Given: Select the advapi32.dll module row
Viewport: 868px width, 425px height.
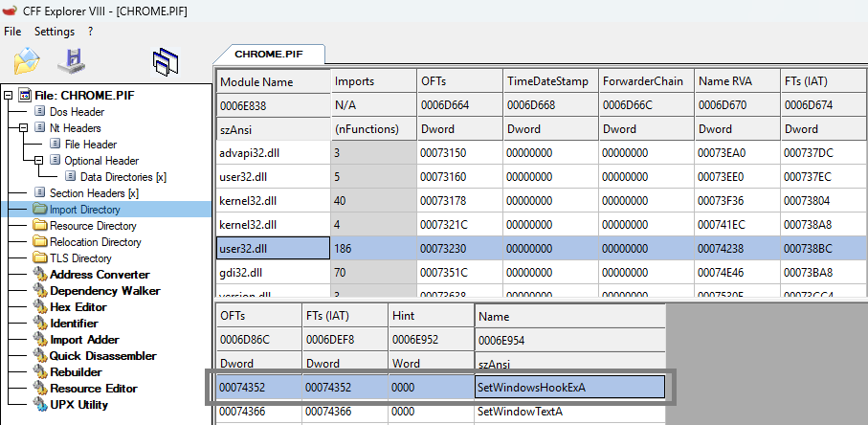Looking at the screenshot, I should click(541, 153).
